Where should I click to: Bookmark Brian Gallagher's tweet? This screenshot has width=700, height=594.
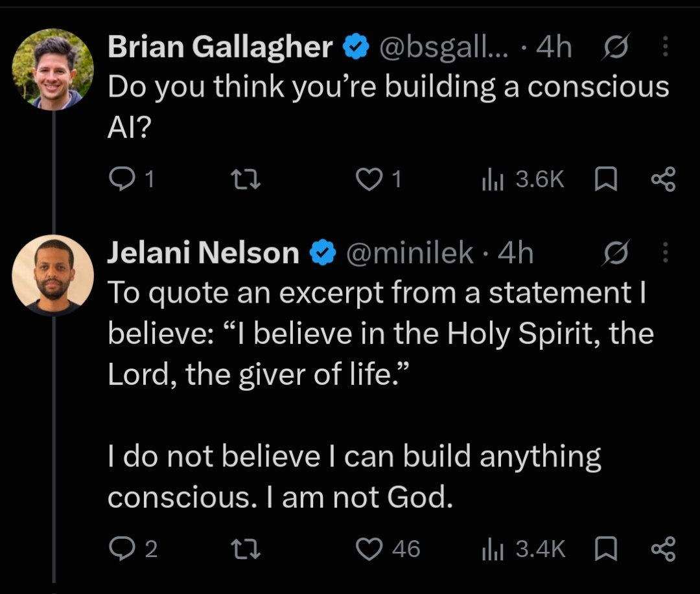[606, 179]
